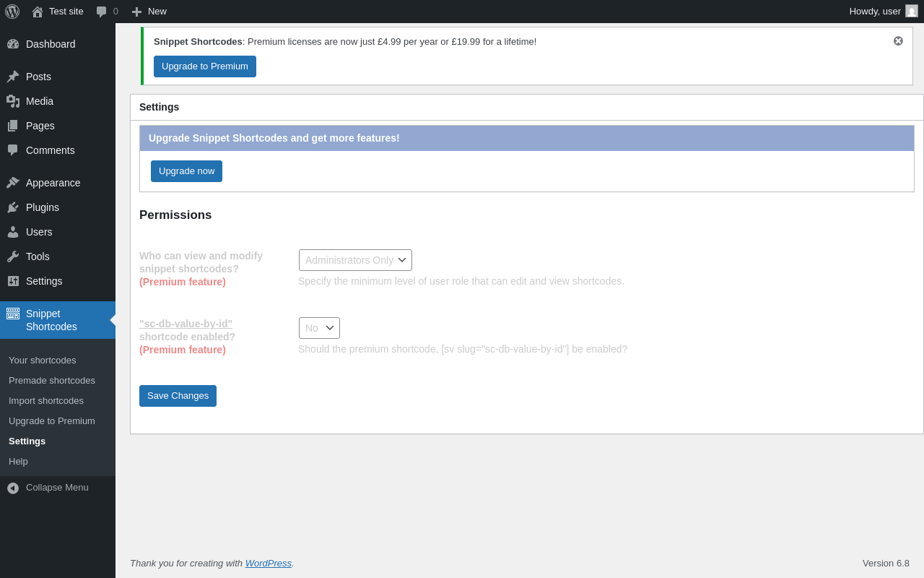
Task: Open WordPress Settings menu item
Action: click(44, 281)
